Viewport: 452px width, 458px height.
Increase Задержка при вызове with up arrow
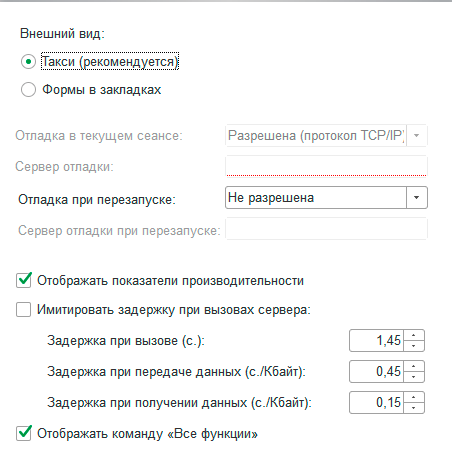tap(414, 335)
